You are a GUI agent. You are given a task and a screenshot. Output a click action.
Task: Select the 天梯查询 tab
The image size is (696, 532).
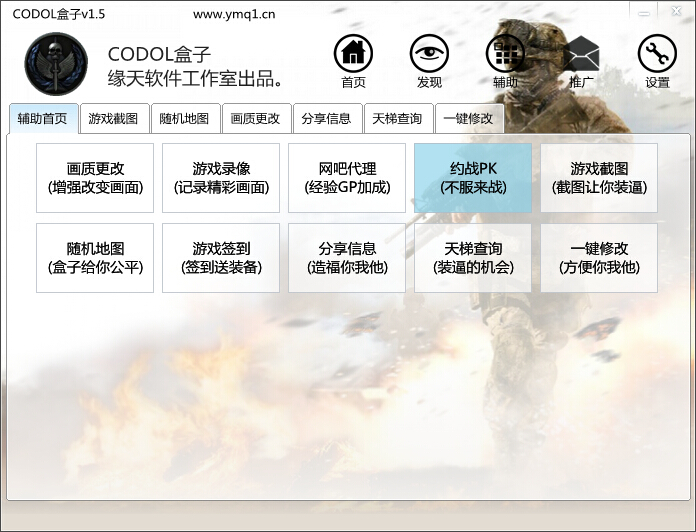point(398,119)
